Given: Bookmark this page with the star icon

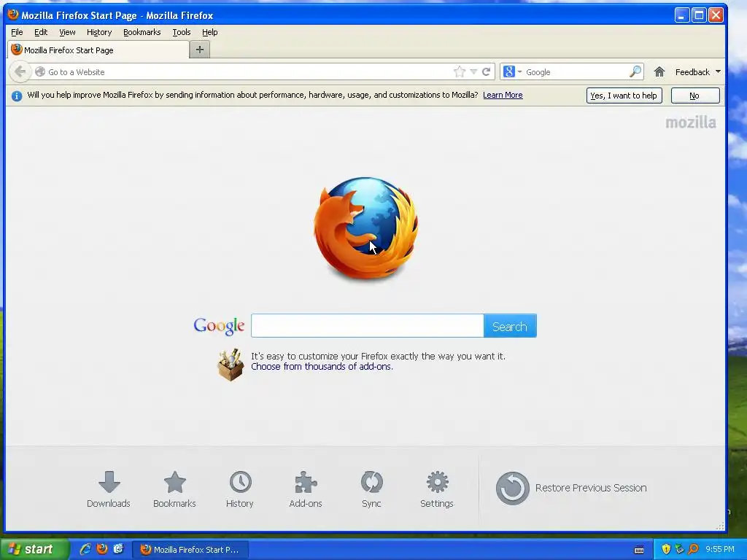Looking at the screenshot, I should (460, 72).
